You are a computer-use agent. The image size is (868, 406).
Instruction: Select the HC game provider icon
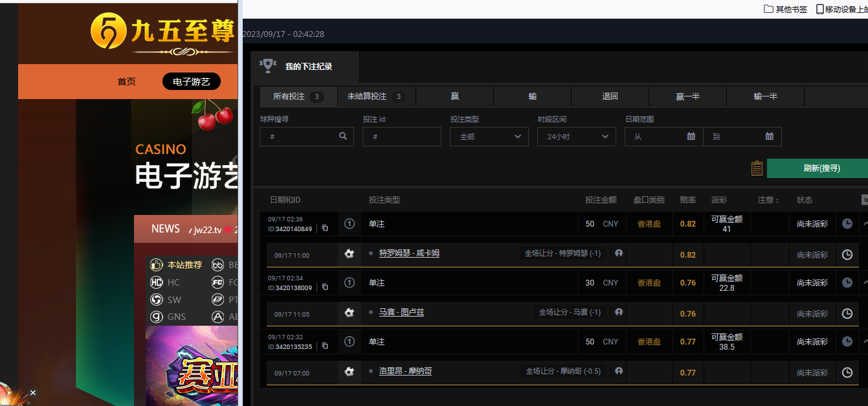pyautogui.click(x=157, y=282)
